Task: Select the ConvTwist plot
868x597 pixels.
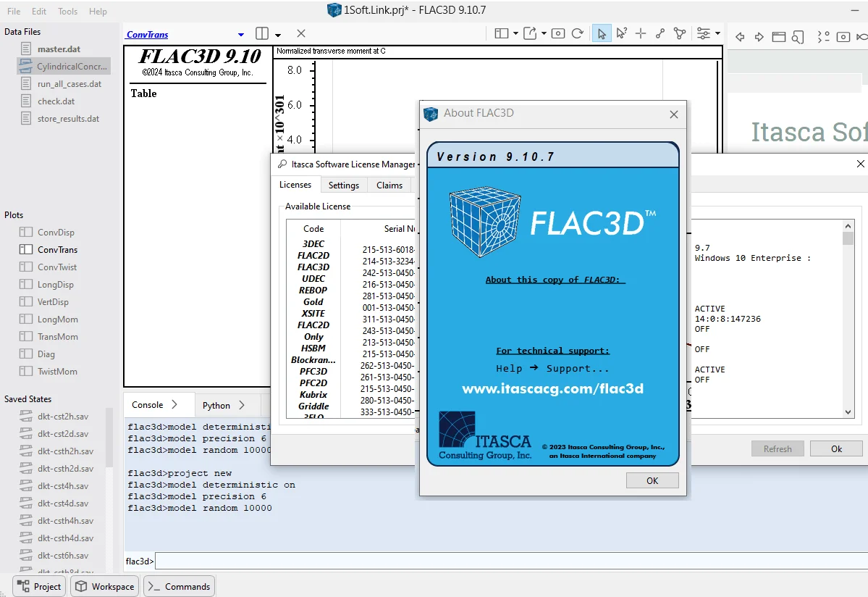Action: coord(57,267)
